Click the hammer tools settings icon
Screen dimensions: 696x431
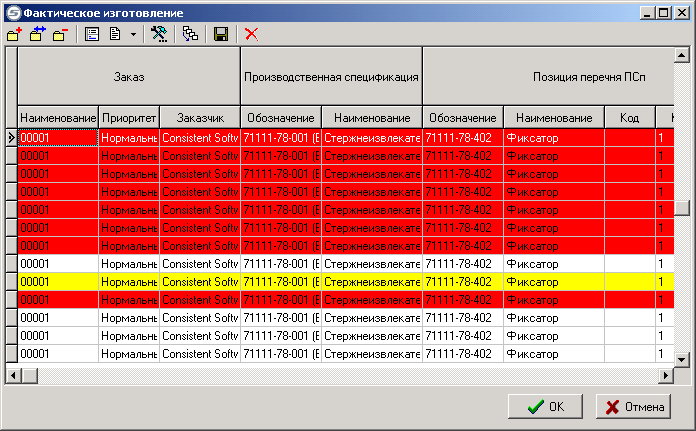(158, 34)
